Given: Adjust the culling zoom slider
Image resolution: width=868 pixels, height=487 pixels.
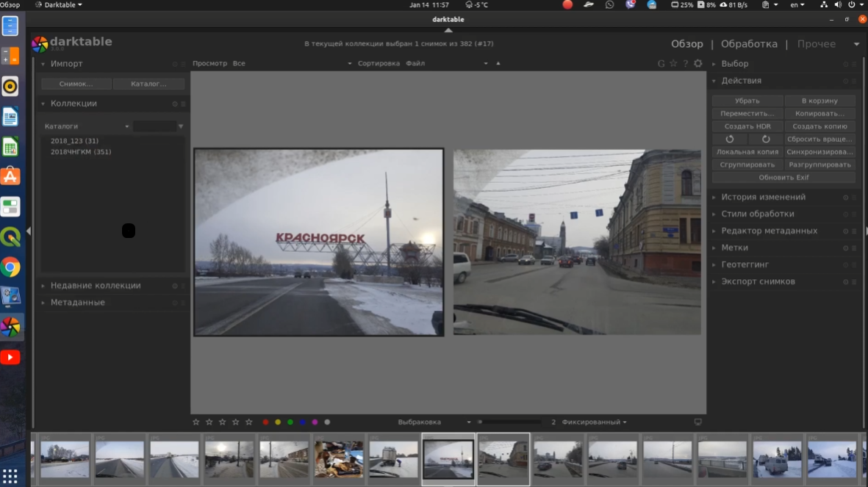Looking at the screenshot, I should [x=509, y=422].
